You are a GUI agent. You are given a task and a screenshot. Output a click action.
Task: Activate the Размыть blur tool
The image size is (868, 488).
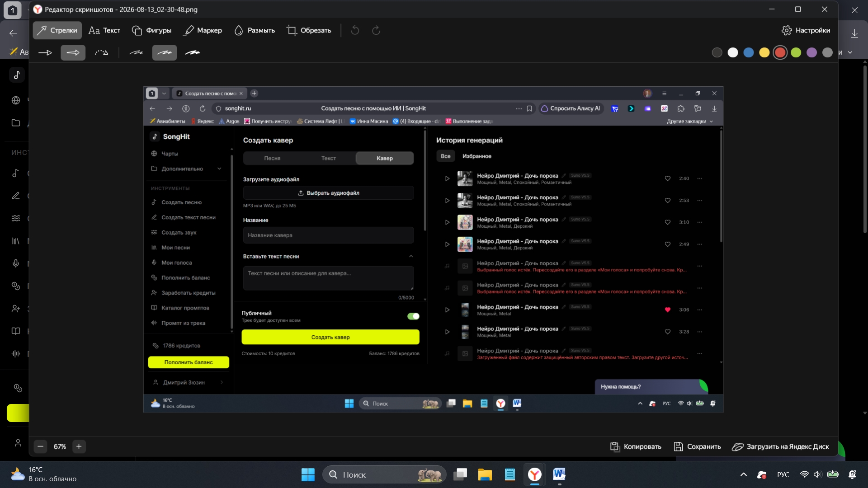tap(255, 30)
